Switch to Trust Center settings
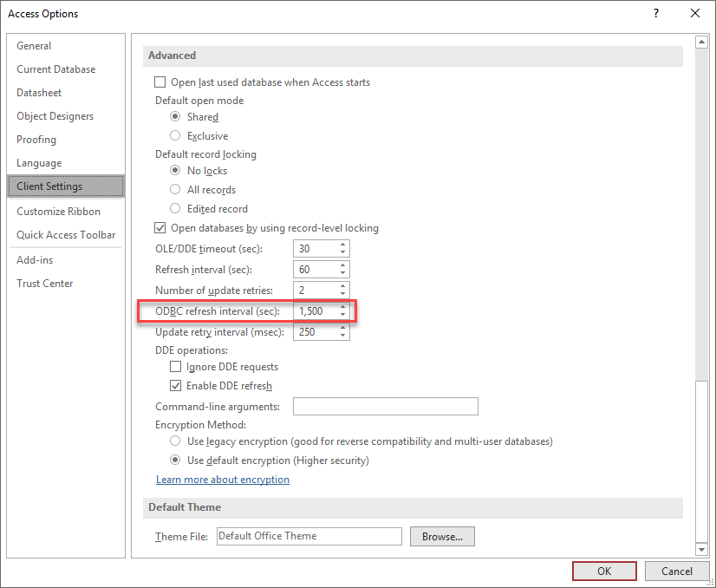This screenshot has height=588, width=716. [45, 284]
